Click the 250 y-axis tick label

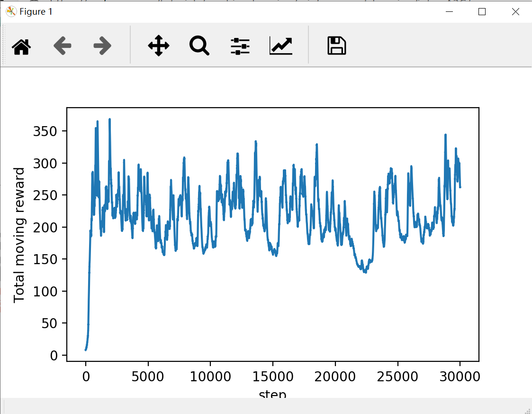pos(45,195)
